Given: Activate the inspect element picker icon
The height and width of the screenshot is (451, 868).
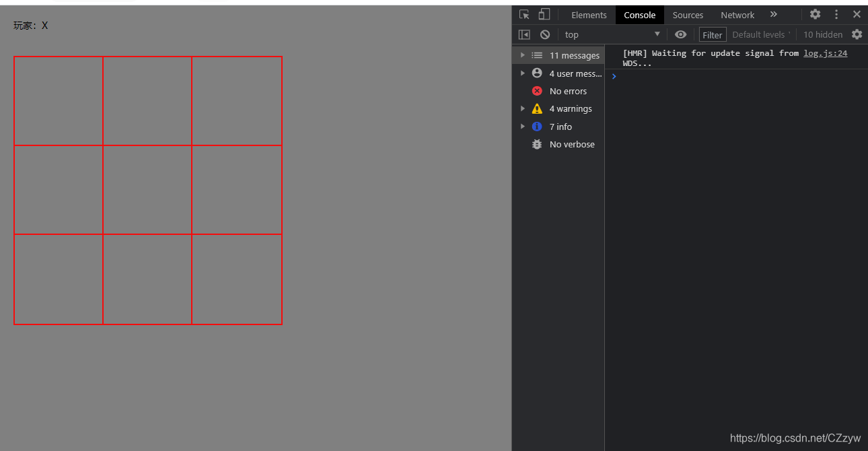Looking at the screenshot, I should [524, 14].
